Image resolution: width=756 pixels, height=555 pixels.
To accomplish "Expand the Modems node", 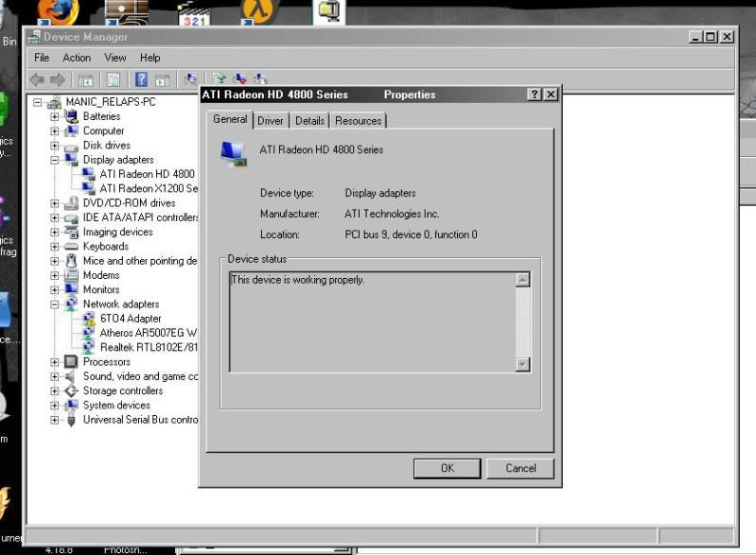I will pos(55,275).
